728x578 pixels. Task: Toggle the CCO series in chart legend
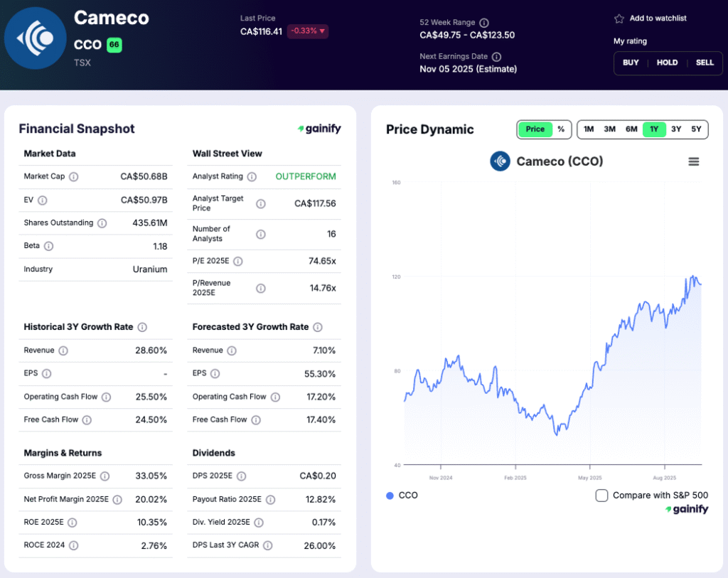402,496
